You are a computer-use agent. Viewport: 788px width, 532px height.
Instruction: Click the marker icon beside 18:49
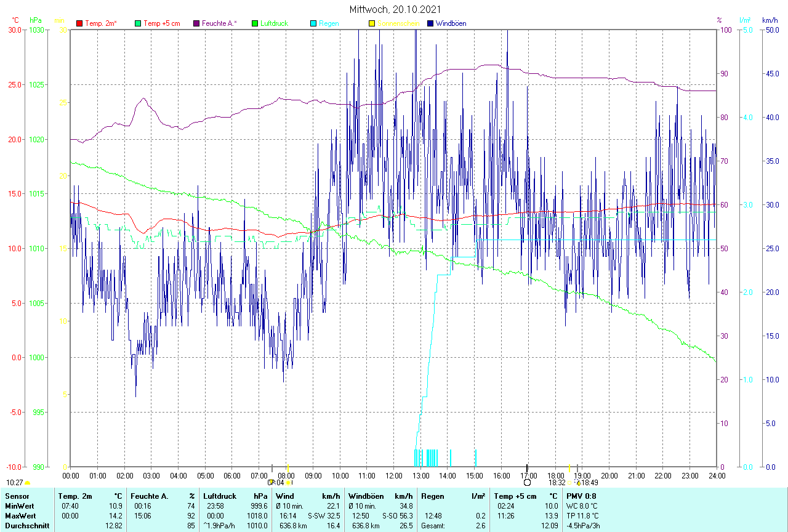(x=578, y=483)
